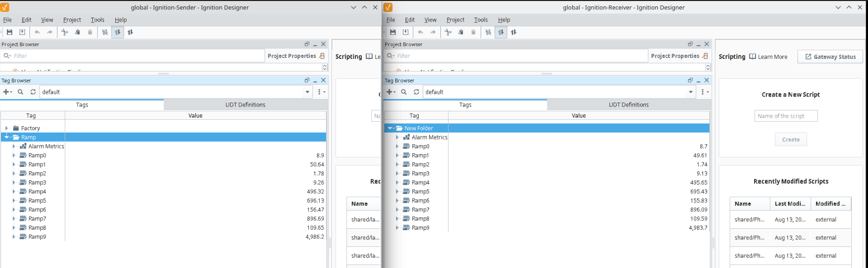The width and height of the screenshot is (868, 268).
Task: Click Add tag plus icon in Sender Tag Browser
Action: 7,92
